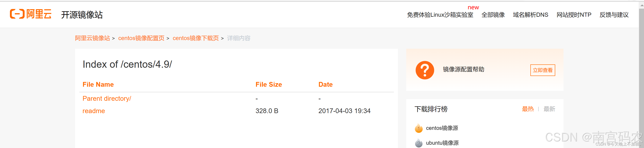Image resolution: width=644 pixels, height=148 pixels.
Task: Open 免费体验Linux沙箱实验室 menu item
Action: coord(440,15)
